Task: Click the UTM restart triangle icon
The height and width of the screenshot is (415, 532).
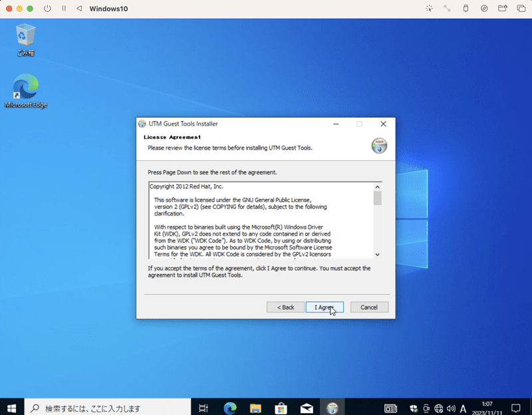Action: coord(79,9)
